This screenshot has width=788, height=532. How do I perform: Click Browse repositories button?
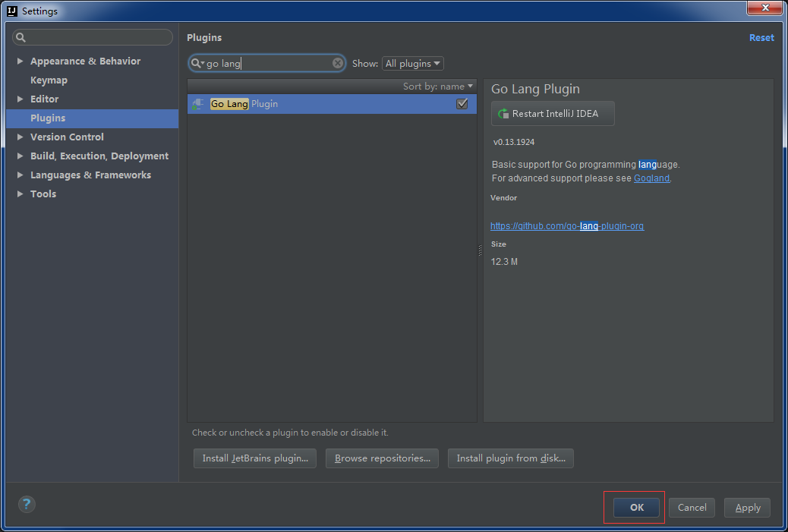click(382, 458)
